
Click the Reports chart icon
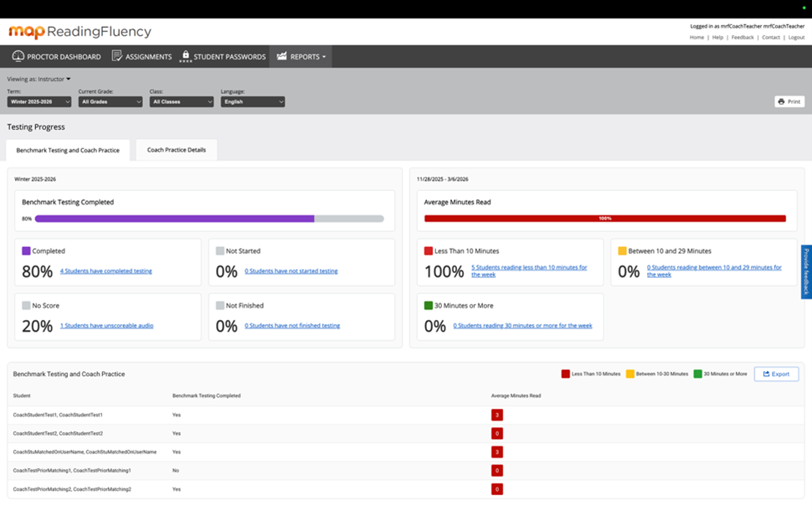tap(282, 56)
